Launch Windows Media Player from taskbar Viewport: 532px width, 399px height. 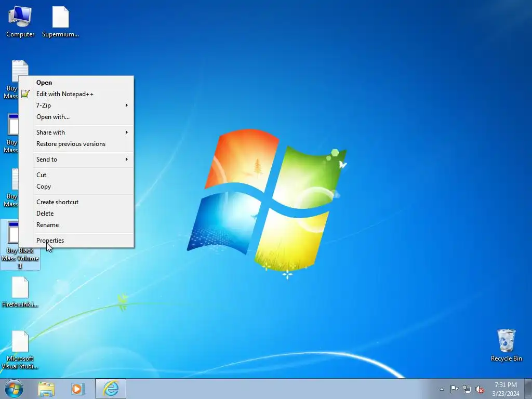[78, 389]
